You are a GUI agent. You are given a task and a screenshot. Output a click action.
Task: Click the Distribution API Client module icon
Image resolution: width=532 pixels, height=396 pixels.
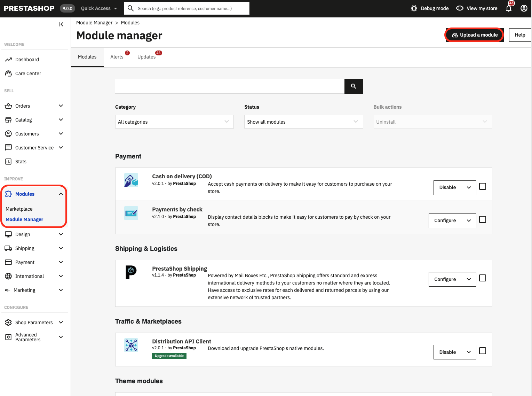click(x=131, y=345)
